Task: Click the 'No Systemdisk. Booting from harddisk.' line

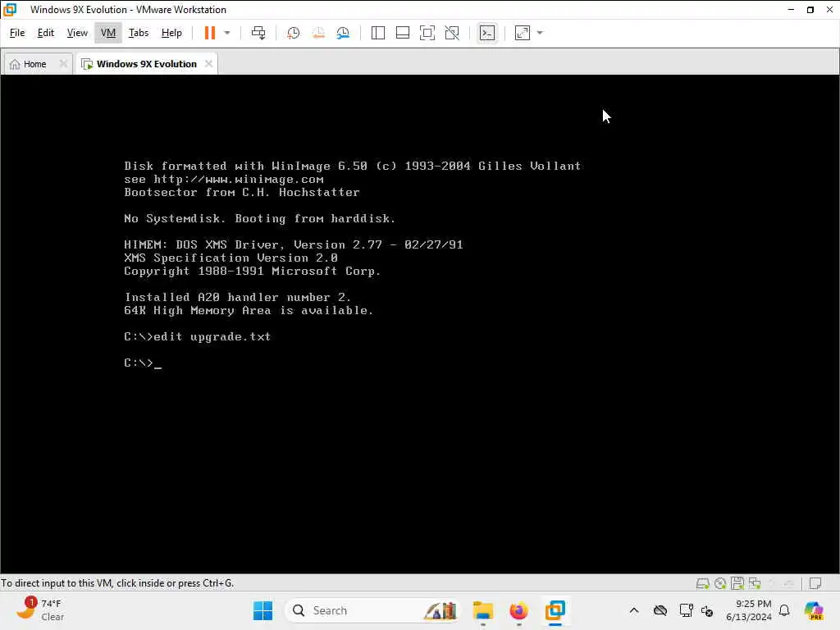Action: tap(260, 218)
